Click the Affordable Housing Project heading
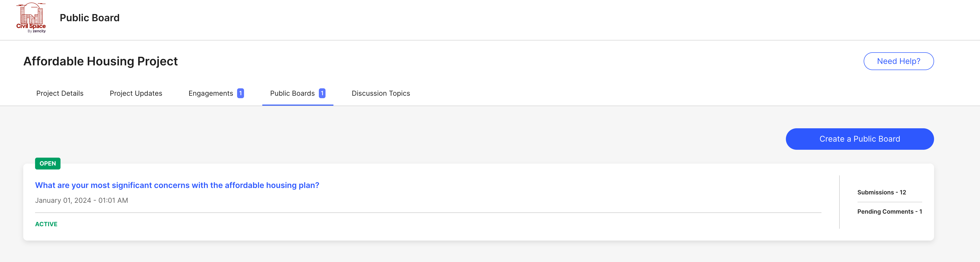This screenshot has width=980, height=262. pos(101,61)
